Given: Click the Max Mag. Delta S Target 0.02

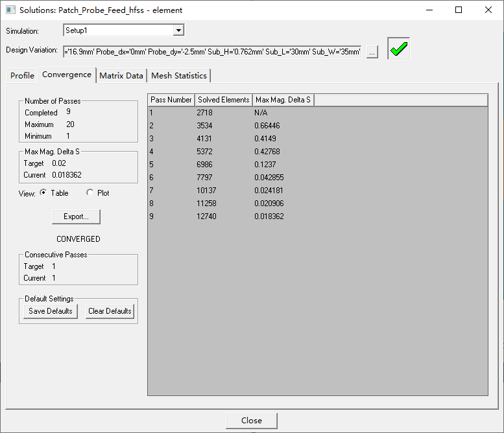Looking at the screenshot, I should tap(59, 163).
